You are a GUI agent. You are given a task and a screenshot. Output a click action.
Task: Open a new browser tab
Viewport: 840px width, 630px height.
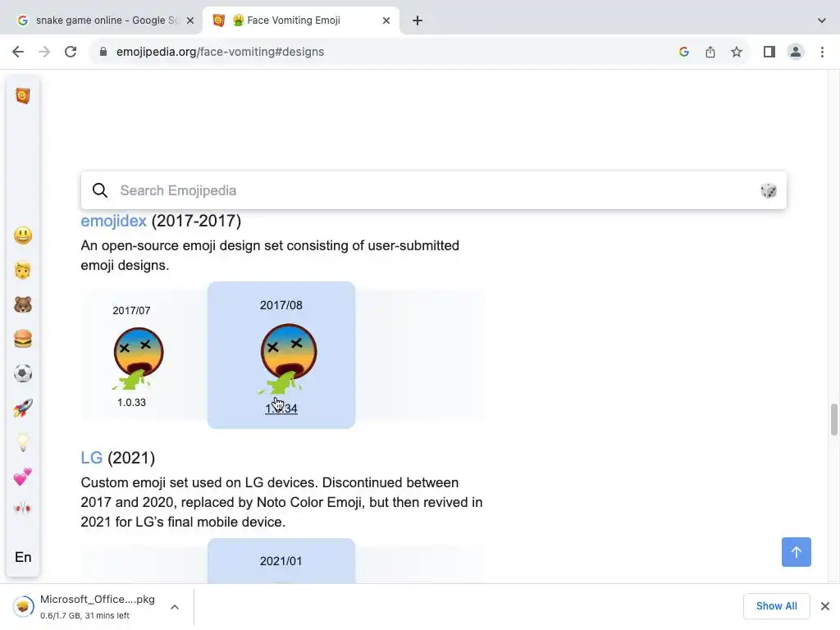tap(418, 21)
